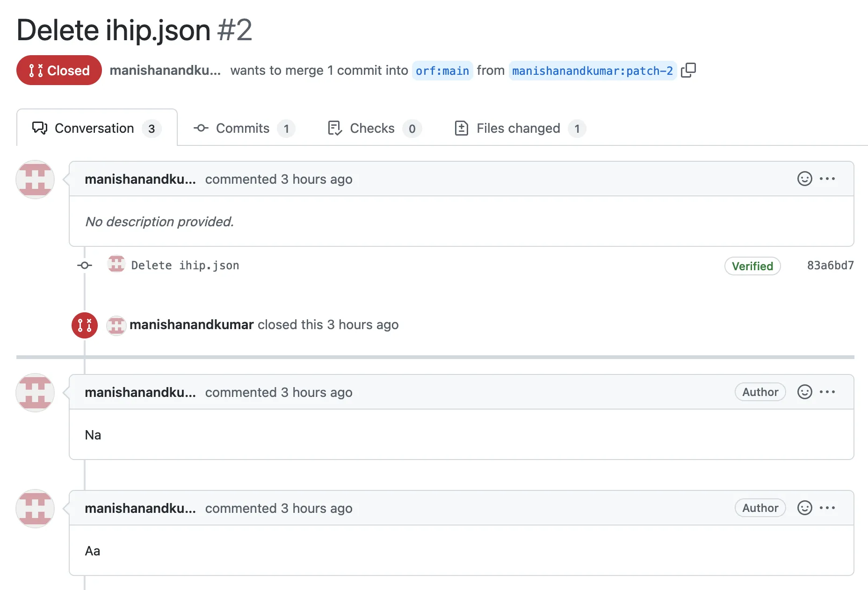Open manishanandkumar:patch-2 branch link
Image resolution: width=868 pixels, height=590 pixels.
click(x=592, y=71)
